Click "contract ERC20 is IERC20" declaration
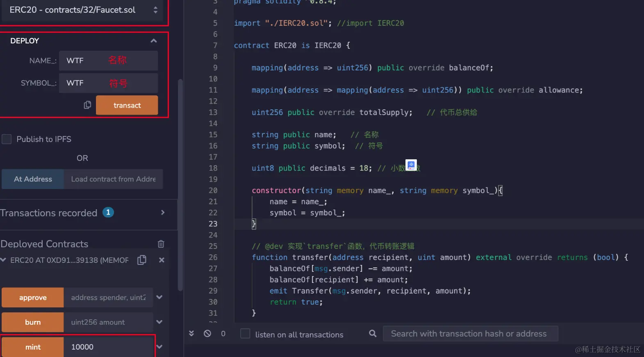 coord(292,45)
